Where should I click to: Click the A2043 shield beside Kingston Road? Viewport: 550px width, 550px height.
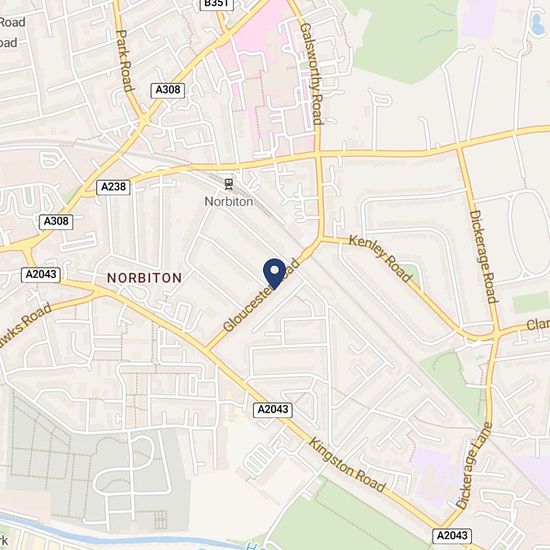pyautogui.click(x=273, y=410)
